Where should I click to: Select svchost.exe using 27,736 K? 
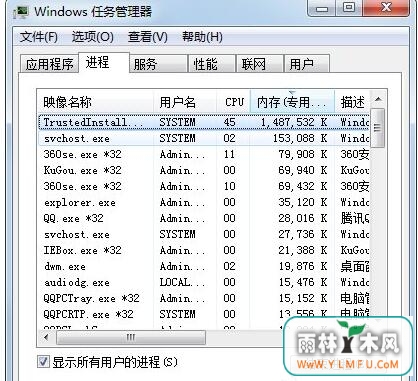tap(203, 234)
